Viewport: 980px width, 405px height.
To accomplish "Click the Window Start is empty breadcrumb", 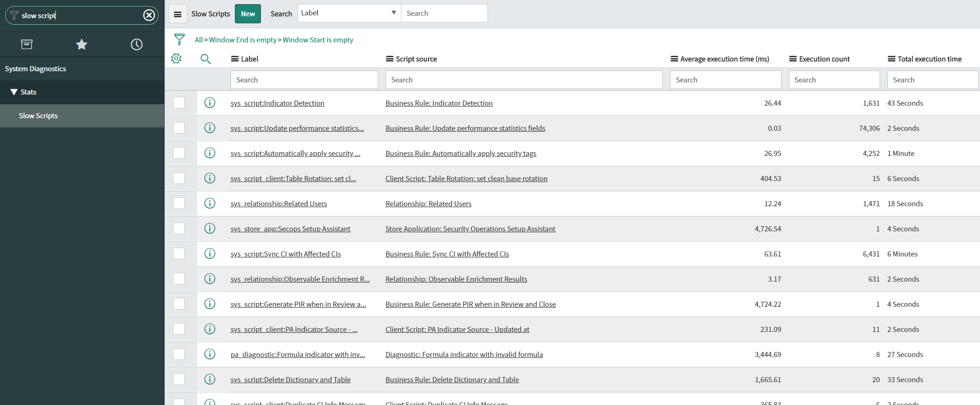I will 318,40.
